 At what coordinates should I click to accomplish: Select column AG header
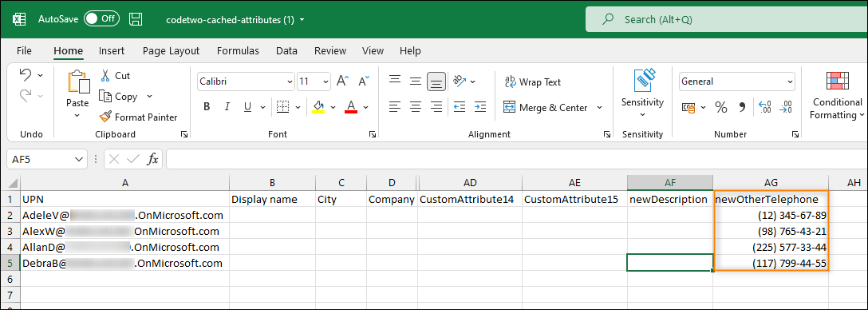pyautogui.click(x=771, y=182)
